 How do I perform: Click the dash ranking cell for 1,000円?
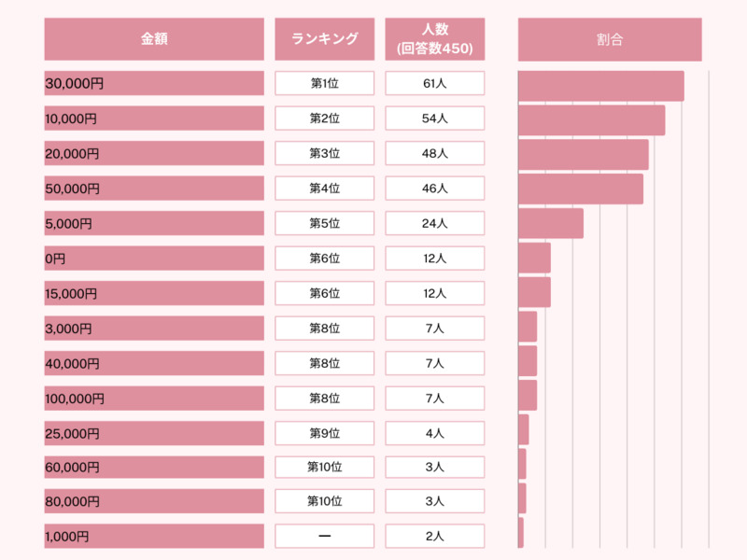click(324, 536)
